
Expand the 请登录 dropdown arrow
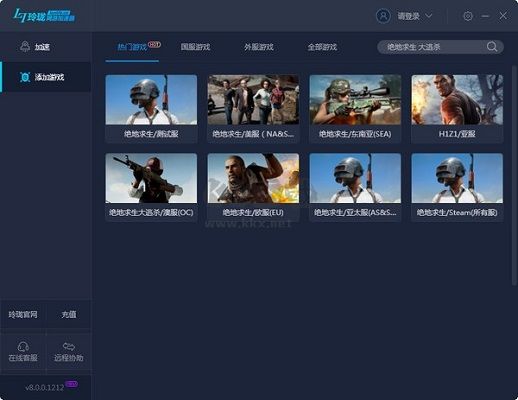click(x=429, y=16)
